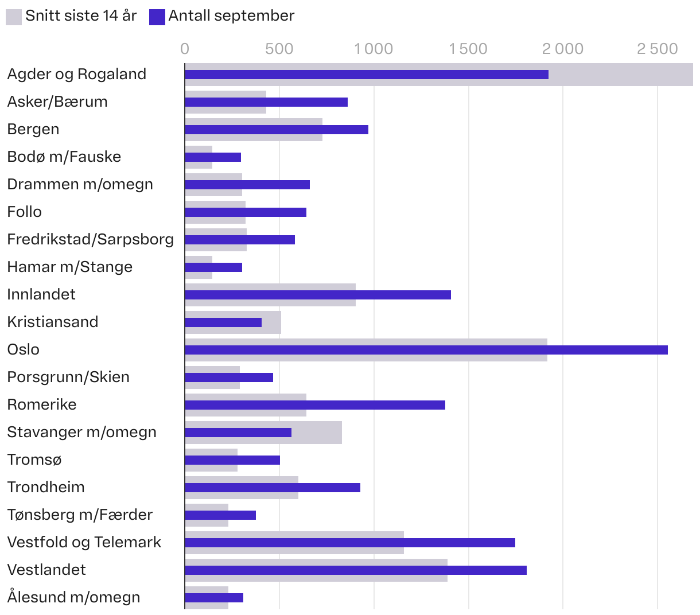This screenshot has width=700, height=615.
Task: Click the blue bar for Agder og Rogaland
Action: 366,75
